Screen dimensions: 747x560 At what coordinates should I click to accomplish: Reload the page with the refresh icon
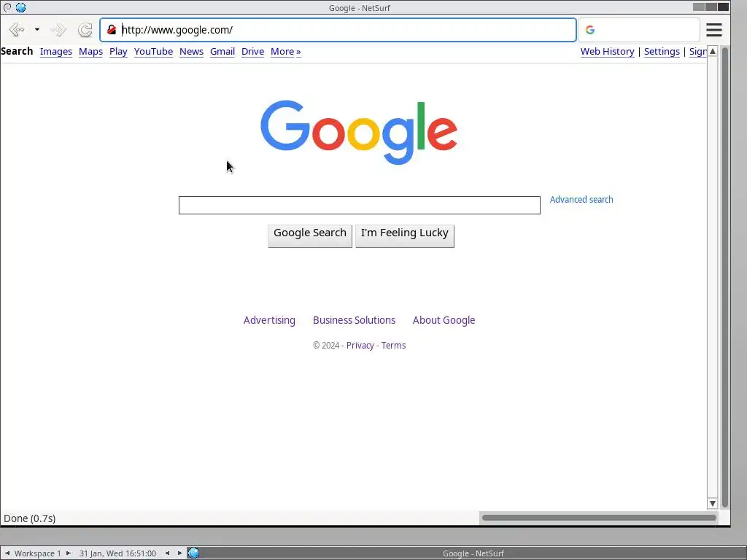point(85,29)
